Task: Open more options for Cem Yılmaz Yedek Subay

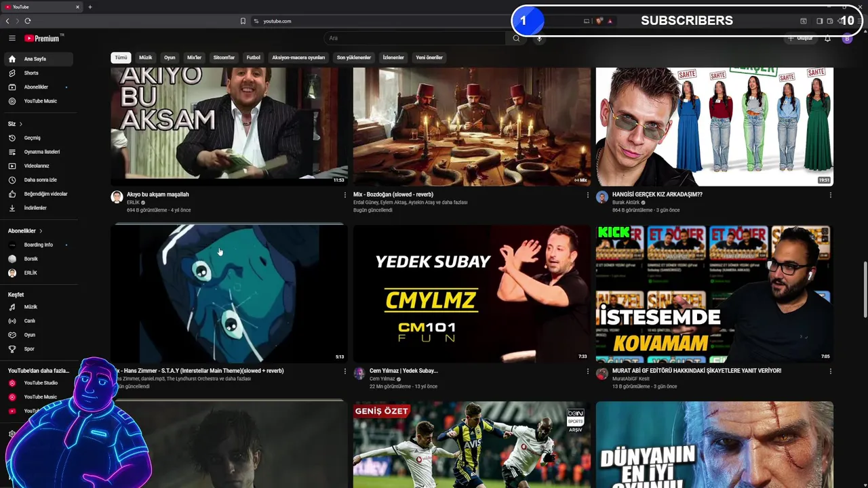Action: click(587, 371)
